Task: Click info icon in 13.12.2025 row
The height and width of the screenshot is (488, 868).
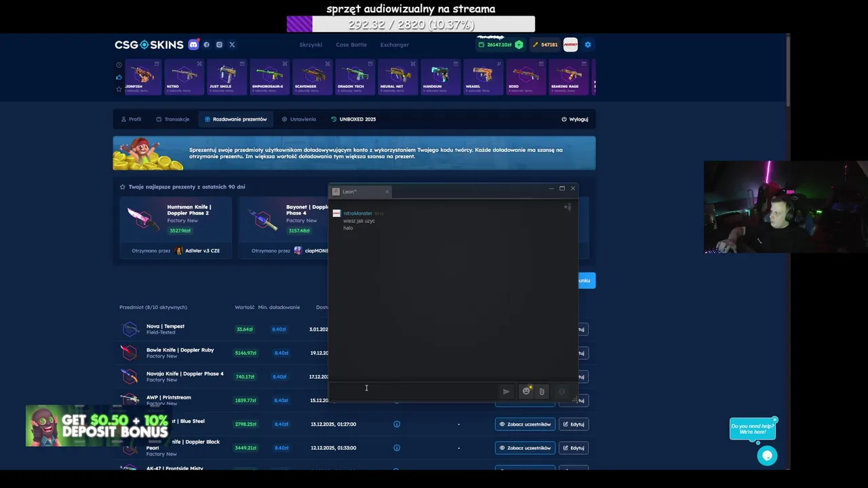Action: [x=397, y=424]
